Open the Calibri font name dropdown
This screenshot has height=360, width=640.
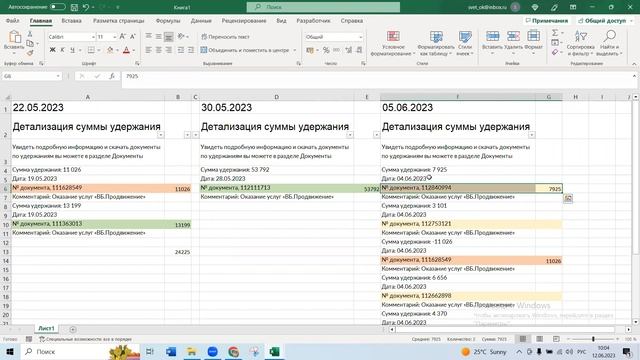coord(93,37)
